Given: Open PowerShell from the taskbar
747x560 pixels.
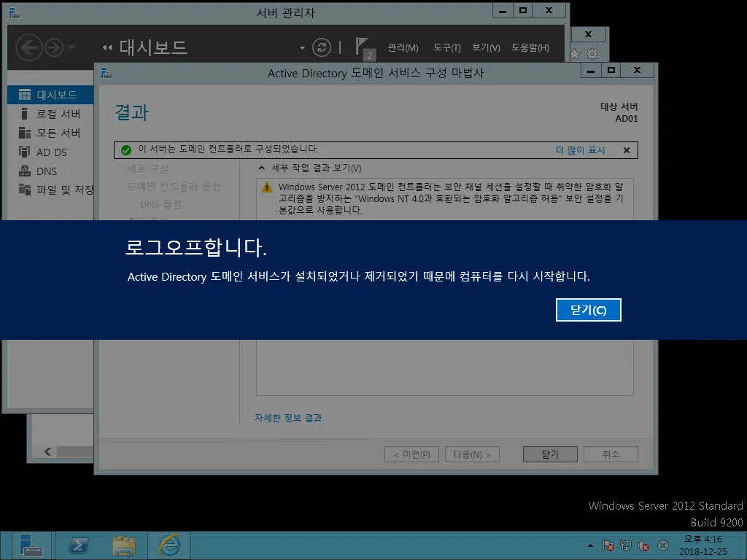Looking at the screenshot, I should pyautogui.click(x=78, y=545).
